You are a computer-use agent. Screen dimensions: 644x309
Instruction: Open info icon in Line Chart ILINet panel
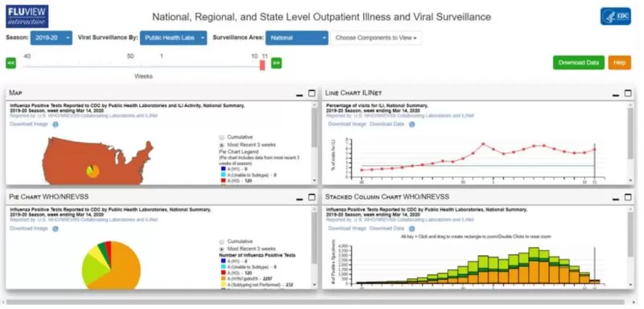[412, 125]
